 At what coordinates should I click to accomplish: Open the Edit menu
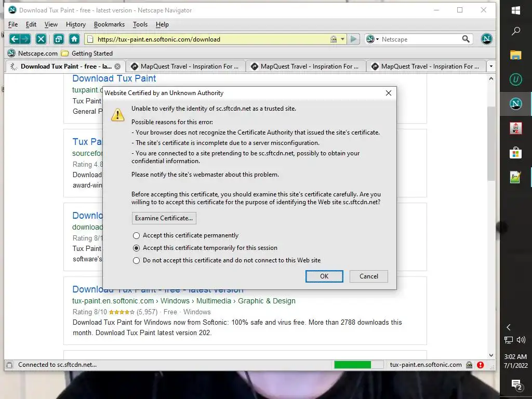(x=31, y=24)
